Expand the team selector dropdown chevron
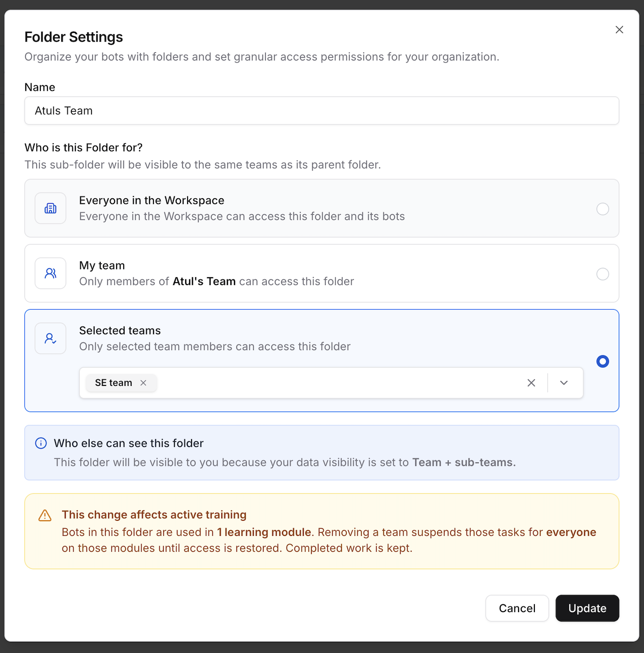 564,383
